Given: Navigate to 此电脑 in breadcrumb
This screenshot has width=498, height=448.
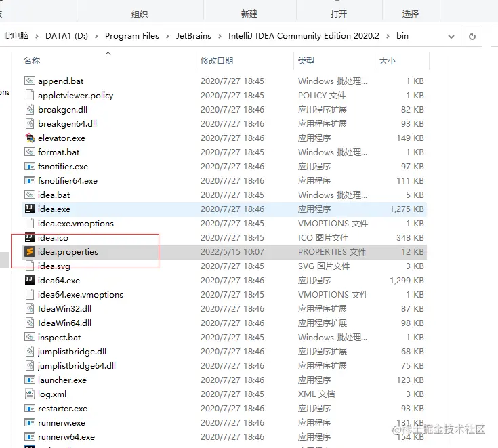Looking at the screenshot, I should (x=16, y=36).
